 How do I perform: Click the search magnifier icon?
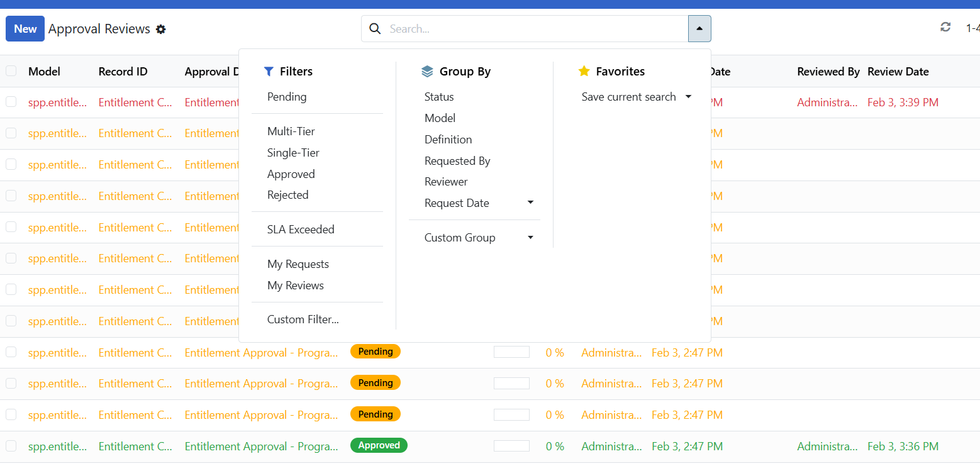(375, 29)
